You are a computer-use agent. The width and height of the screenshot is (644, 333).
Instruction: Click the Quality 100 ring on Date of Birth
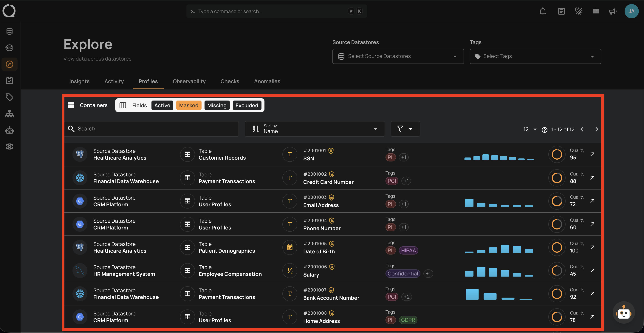557,247
